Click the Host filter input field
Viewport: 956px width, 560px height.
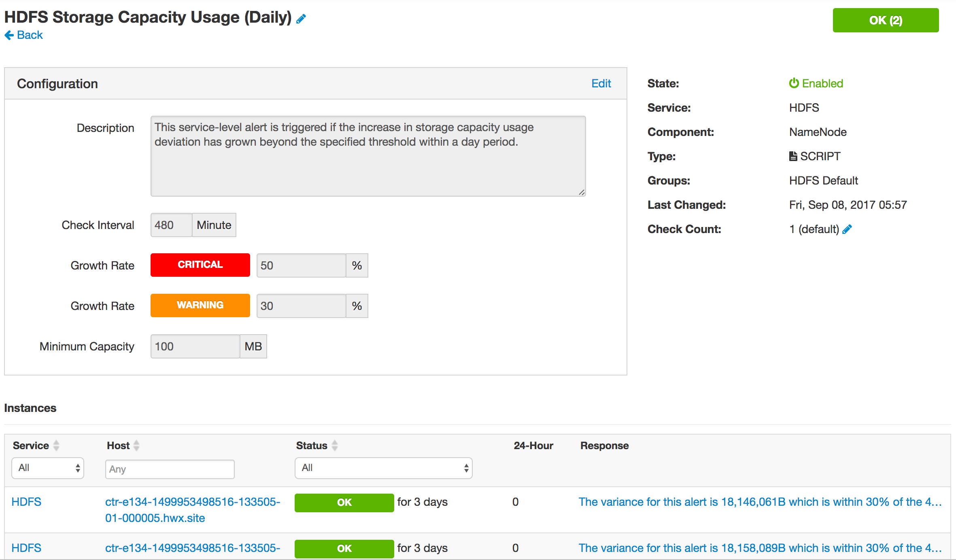(170, 469)
